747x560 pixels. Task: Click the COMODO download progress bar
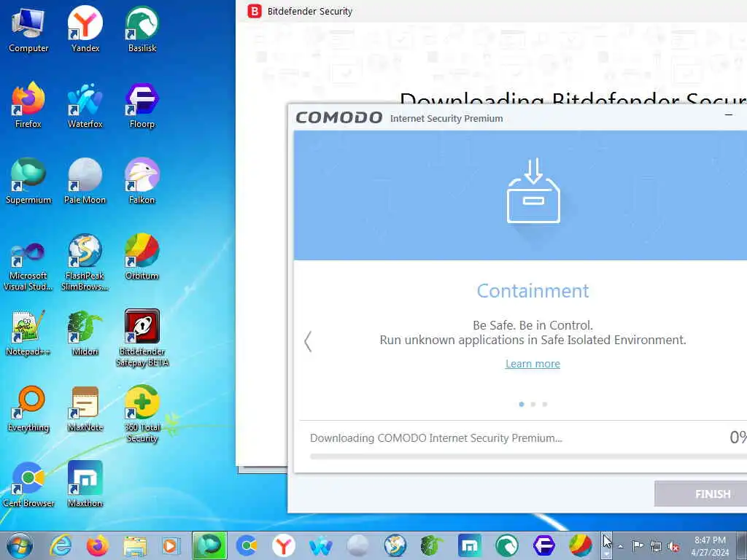528,456
